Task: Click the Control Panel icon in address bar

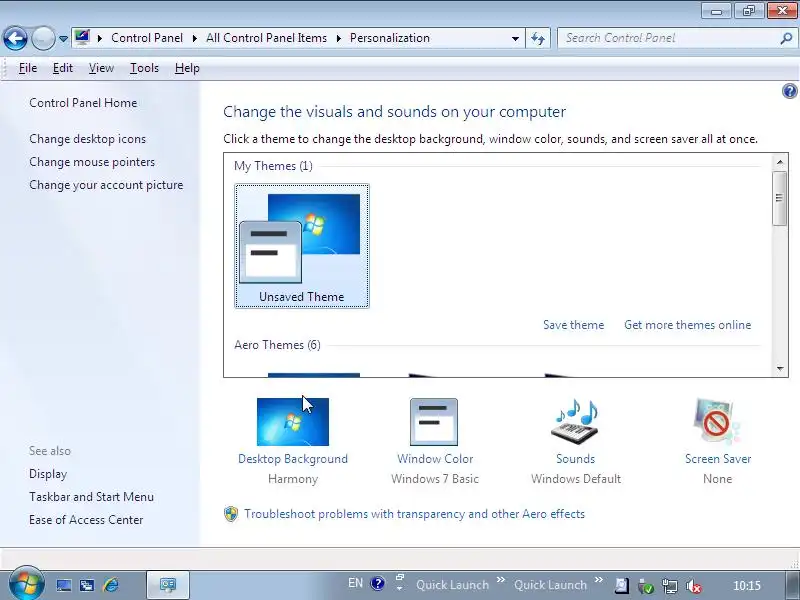Action: (82, 37)
